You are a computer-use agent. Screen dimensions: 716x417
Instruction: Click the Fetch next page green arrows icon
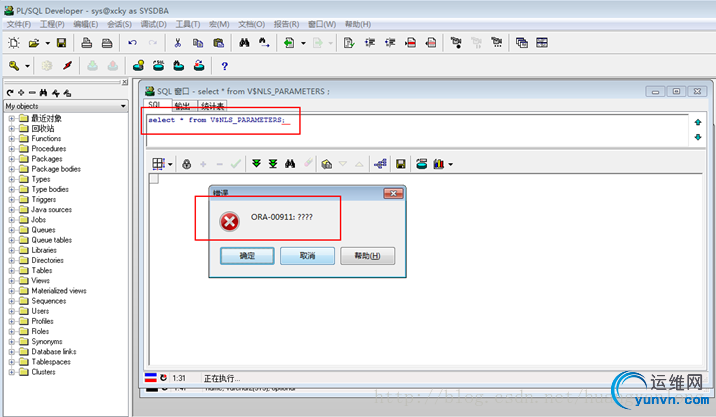click(x=256, y=164)
